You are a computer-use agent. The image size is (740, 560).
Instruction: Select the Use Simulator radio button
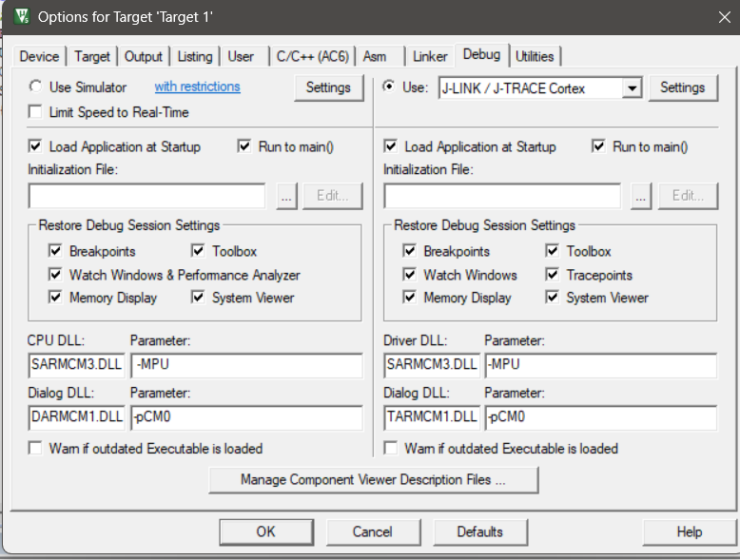[x=35, y=87]
